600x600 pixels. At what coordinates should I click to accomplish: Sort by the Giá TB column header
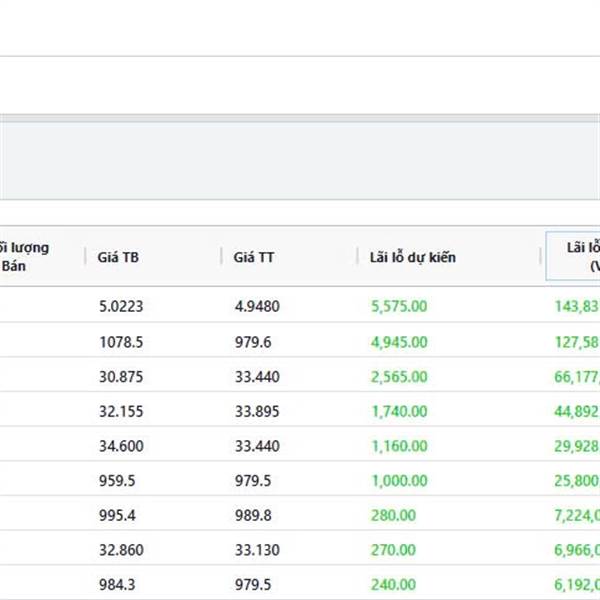(118, 257)
